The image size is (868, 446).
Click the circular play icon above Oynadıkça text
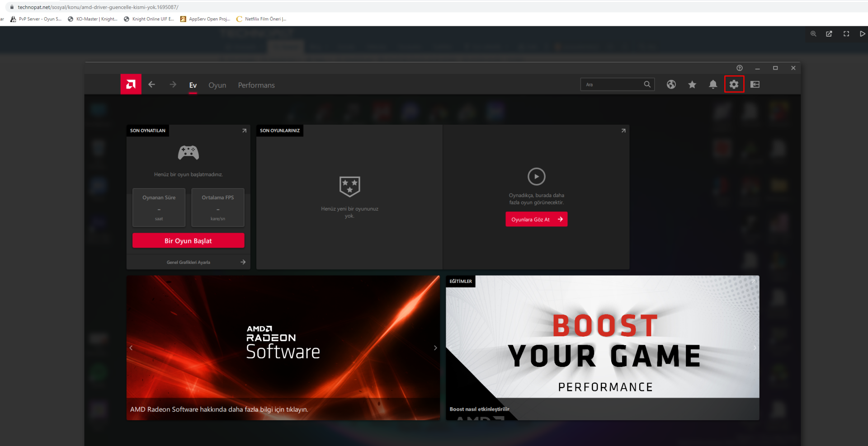point(537,177)
